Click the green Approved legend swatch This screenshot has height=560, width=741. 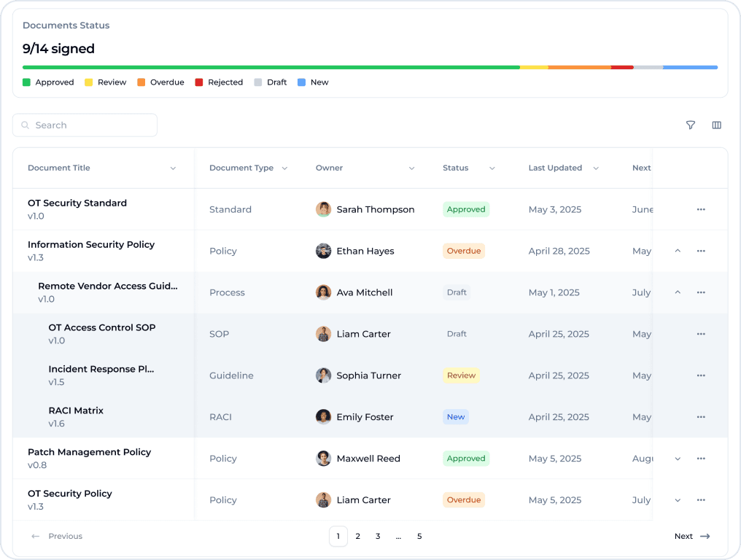tap(26, 82)
